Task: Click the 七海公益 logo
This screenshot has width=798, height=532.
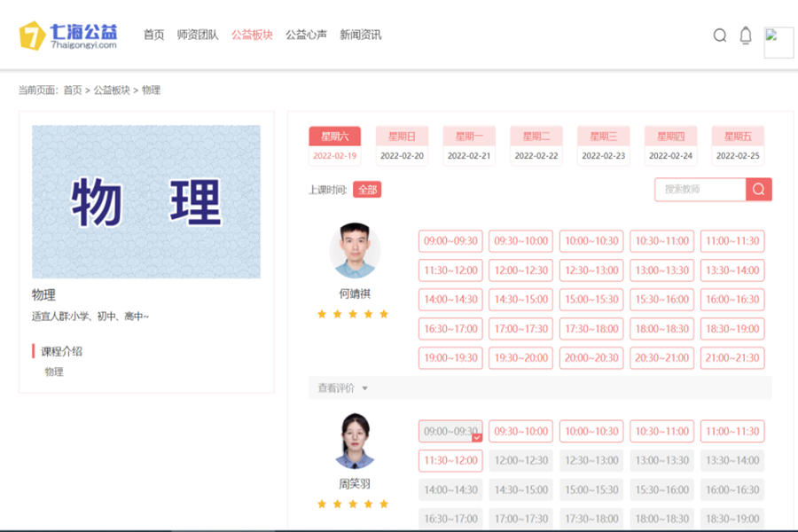Action: (68, 35)
